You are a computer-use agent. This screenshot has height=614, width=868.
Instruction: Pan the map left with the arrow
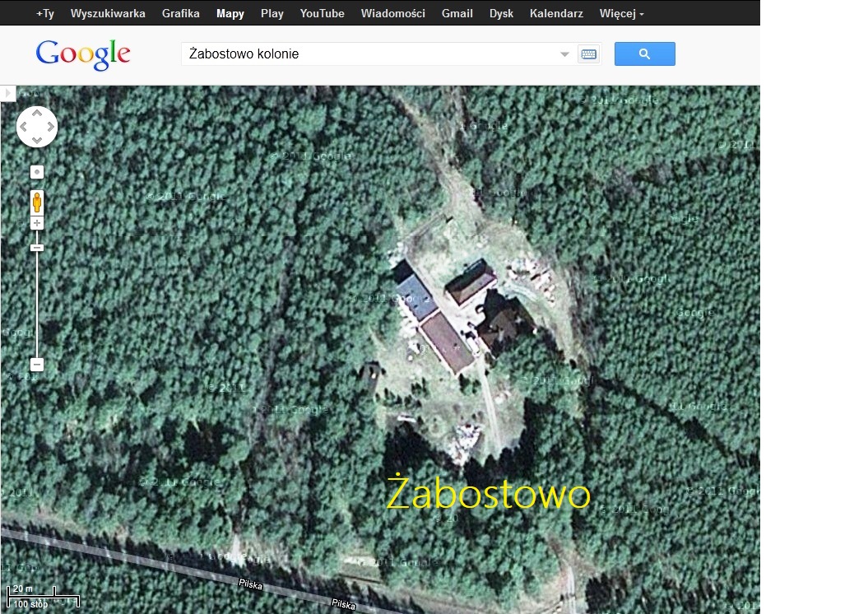24,127
